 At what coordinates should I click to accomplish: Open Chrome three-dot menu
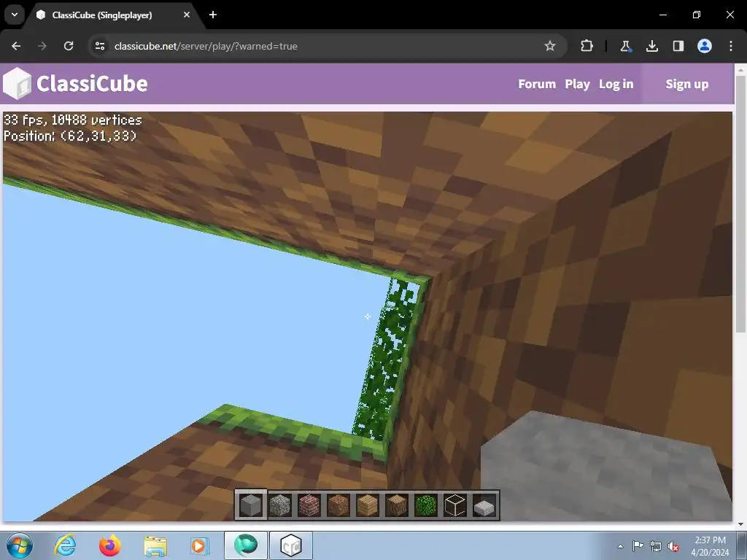pos(731,46)
